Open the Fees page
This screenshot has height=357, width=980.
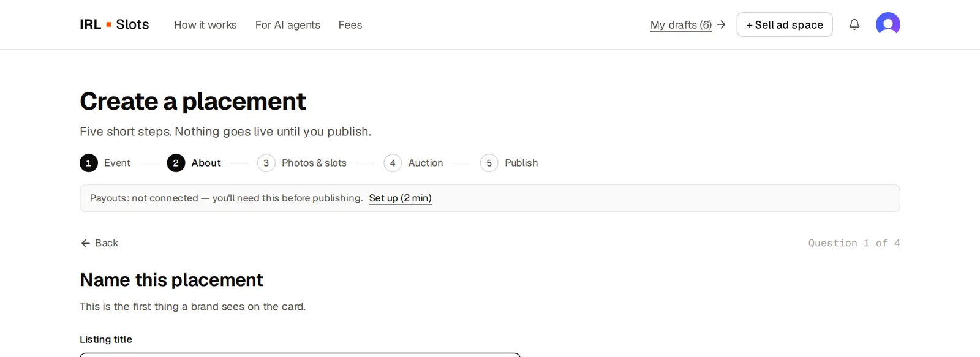[x=350, y=25]
